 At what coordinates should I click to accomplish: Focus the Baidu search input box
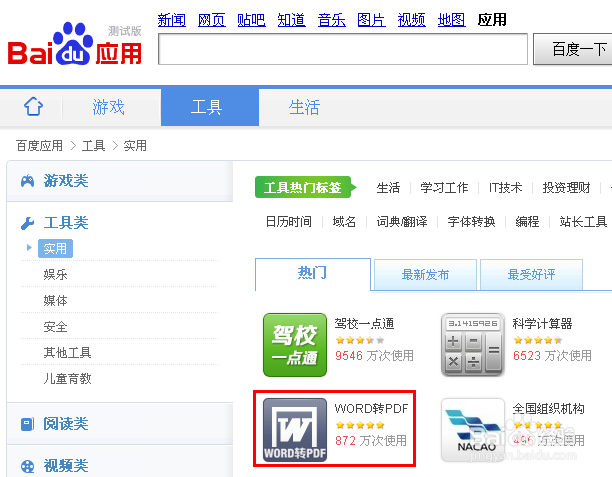point(343,49)
